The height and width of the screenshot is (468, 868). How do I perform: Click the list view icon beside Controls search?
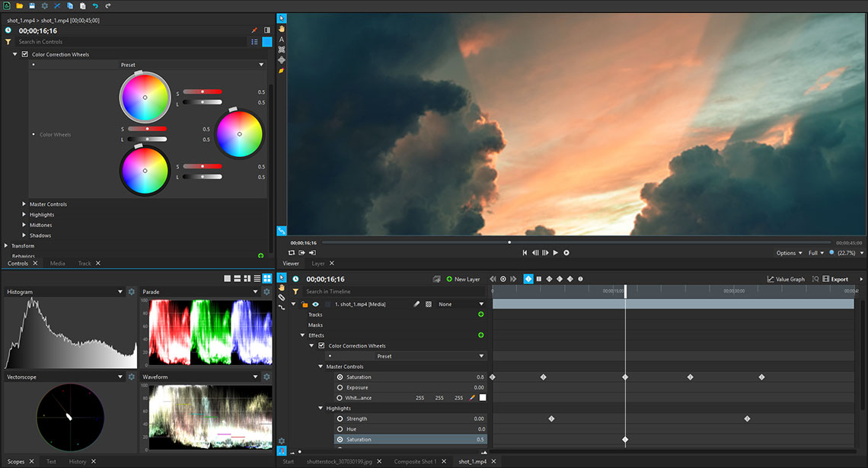click(x=254, y=41)
